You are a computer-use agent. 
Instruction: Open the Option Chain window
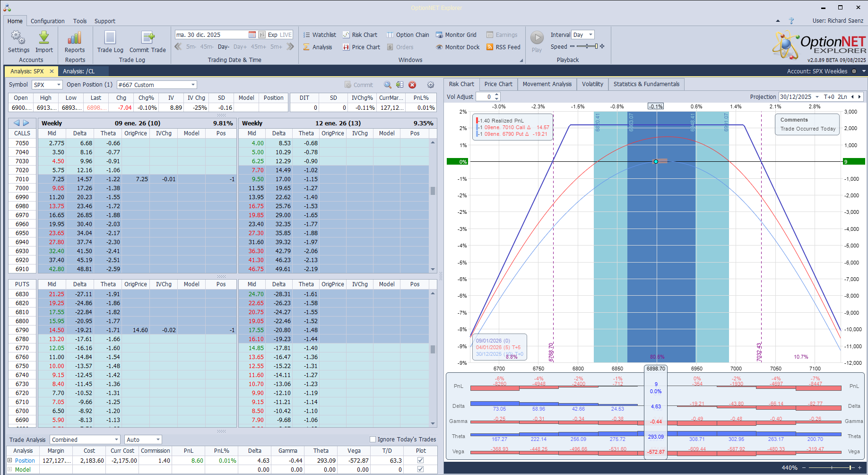coord(408,35)
